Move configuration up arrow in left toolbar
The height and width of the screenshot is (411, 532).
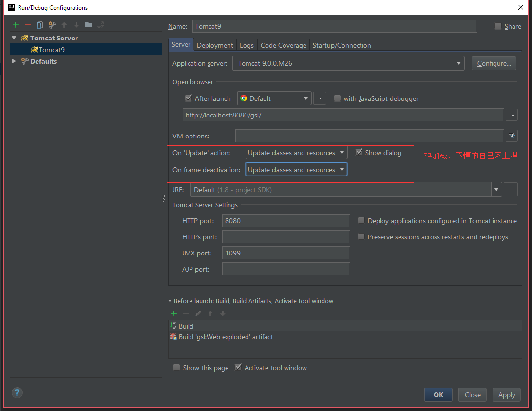point(64,25)
